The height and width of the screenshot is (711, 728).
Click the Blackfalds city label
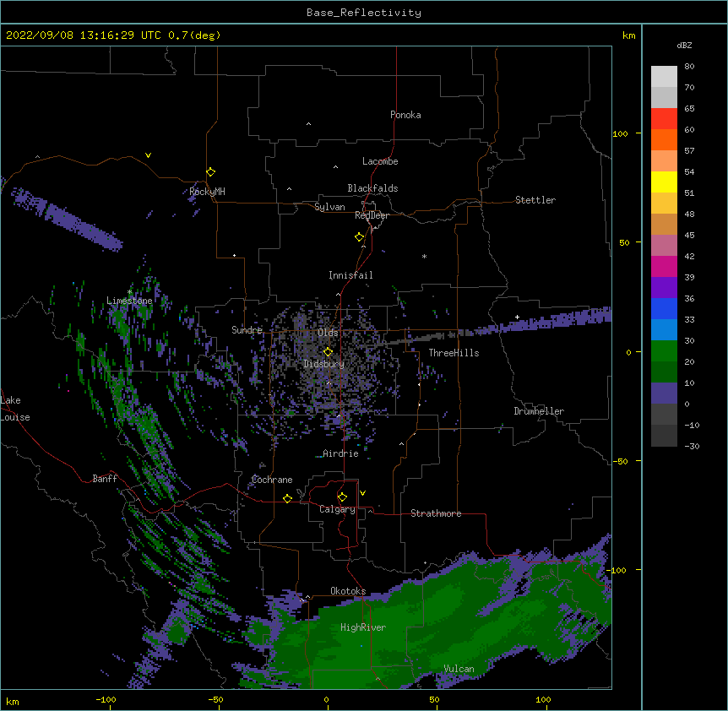pyautogui.click(x=372, y=188)
